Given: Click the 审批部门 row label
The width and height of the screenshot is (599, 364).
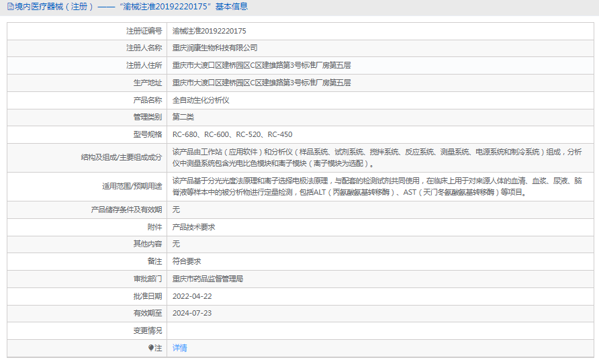Looking at the screenshot, I should tap(148, 279).
